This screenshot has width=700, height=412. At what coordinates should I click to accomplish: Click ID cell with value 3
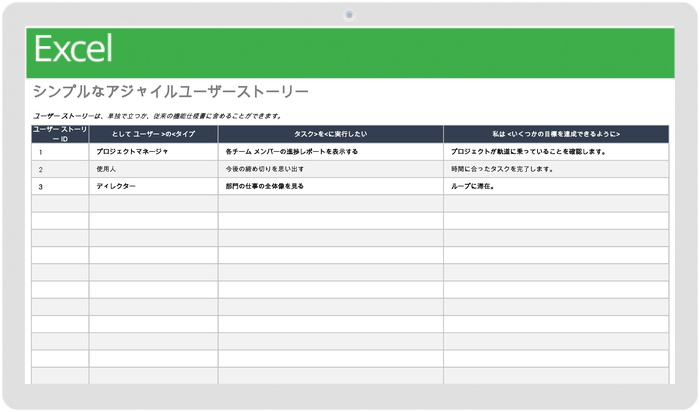pos(60,186)
